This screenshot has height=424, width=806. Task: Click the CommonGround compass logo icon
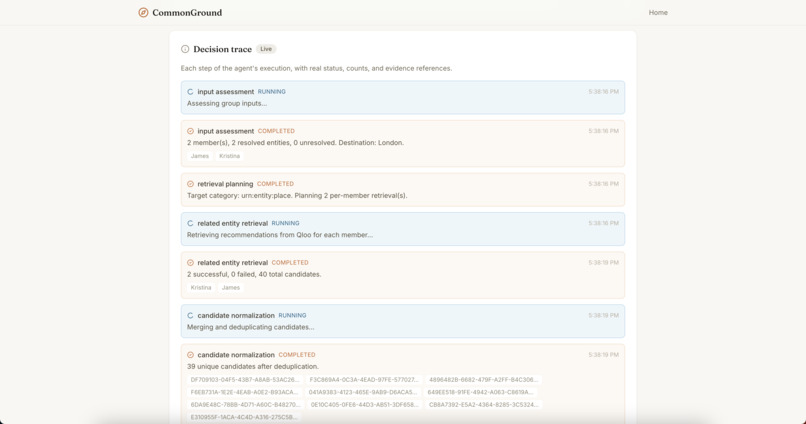(143, 12)
